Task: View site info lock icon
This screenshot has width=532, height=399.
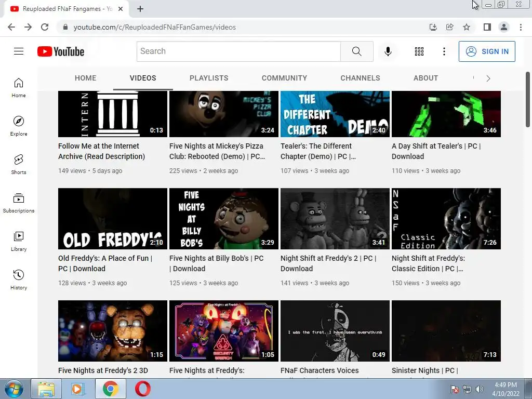Action: [65, 27]
